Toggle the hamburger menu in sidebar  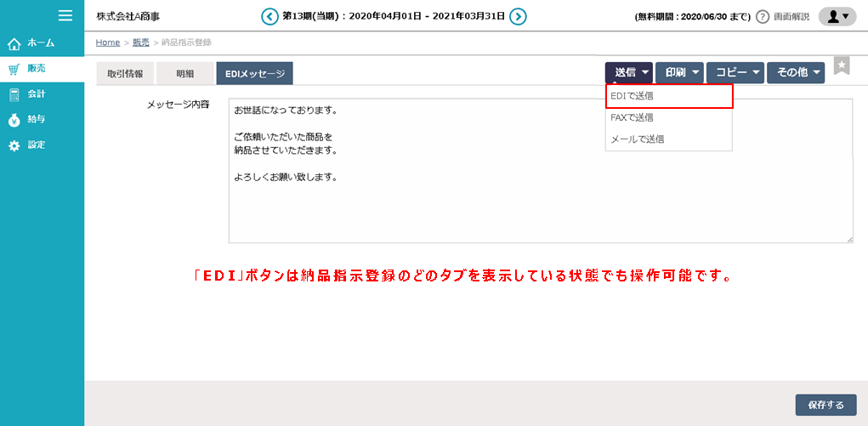coord(65,15)
